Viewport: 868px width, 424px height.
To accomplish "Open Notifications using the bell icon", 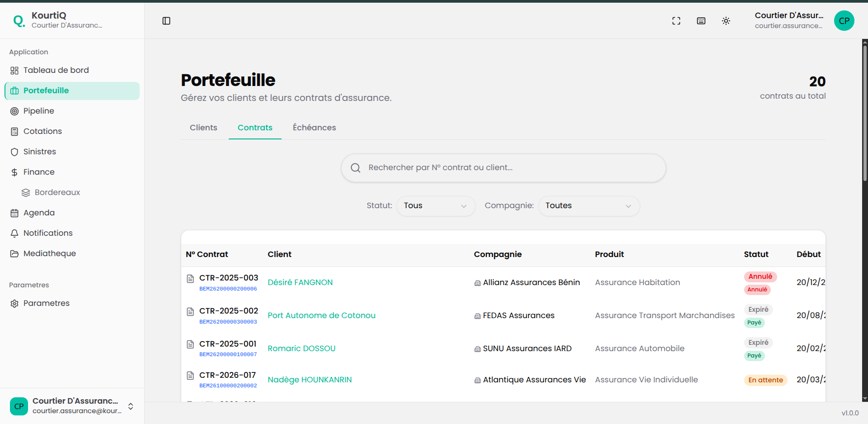I will 14,233.
